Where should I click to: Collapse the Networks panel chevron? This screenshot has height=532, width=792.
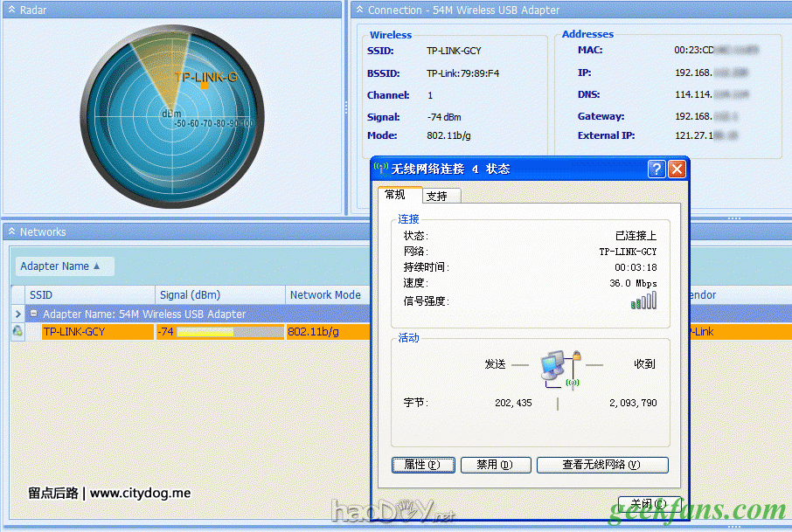(x=10, y=232)
